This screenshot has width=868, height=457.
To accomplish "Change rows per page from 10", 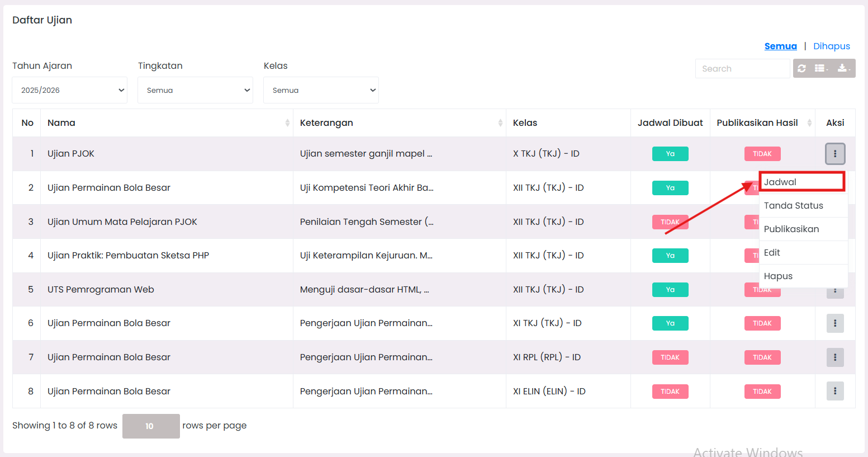I will (x=151, y=426).
